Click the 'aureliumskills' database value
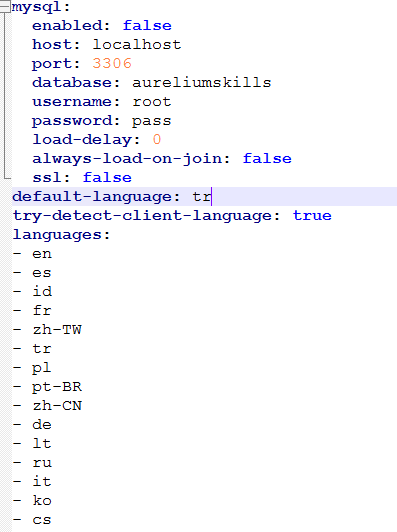Image resolution: width=397 pixels, height=532 pixels. (x=202, y=83)
